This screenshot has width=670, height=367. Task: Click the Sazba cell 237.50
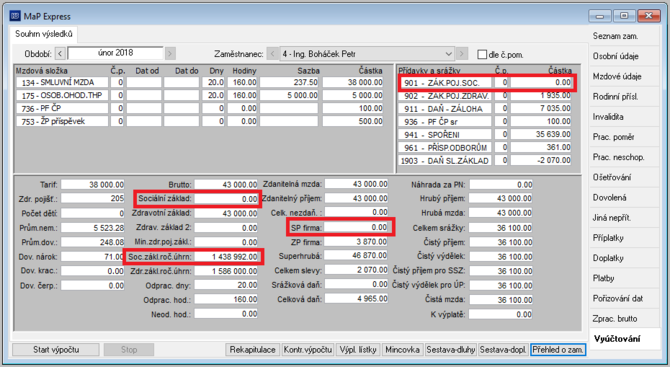[x=289, y=82]
